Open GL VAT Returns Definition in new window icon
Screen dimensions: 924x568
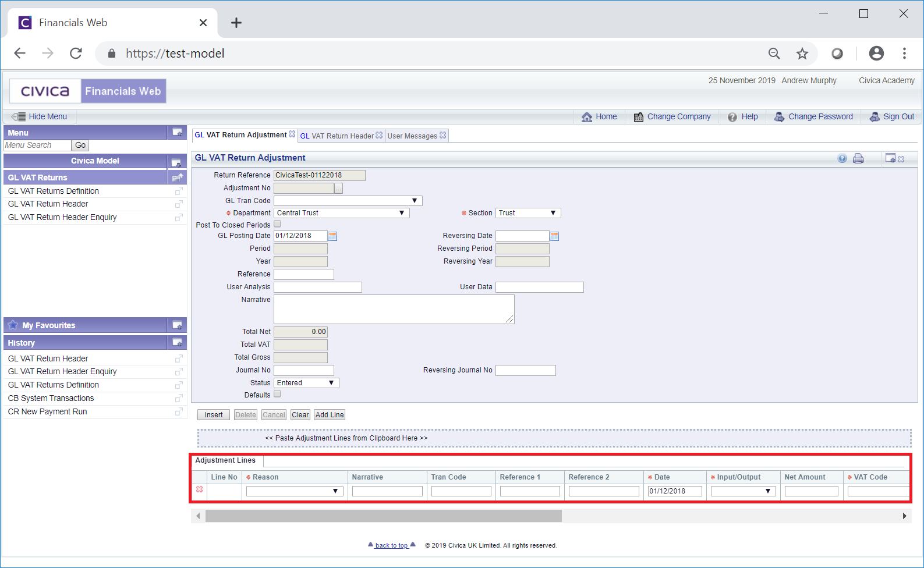(x=179, y=191)
